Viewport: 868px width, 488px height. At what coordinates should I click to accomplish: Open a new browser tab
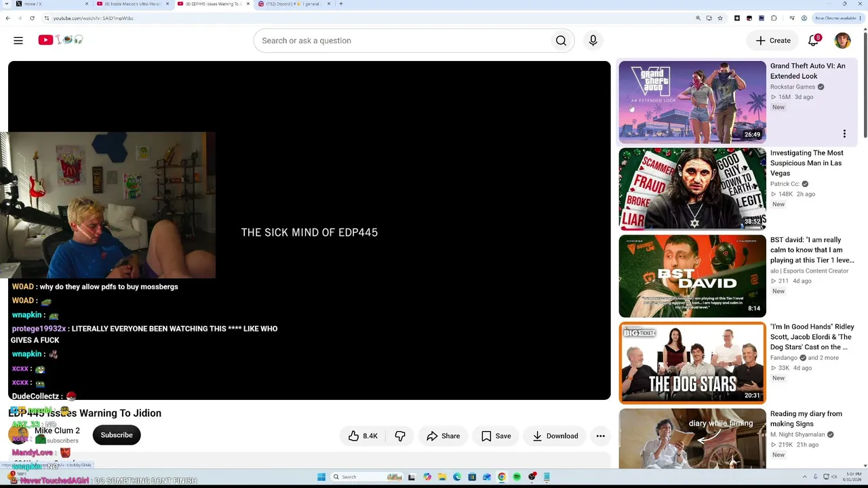tap(340, 4)
